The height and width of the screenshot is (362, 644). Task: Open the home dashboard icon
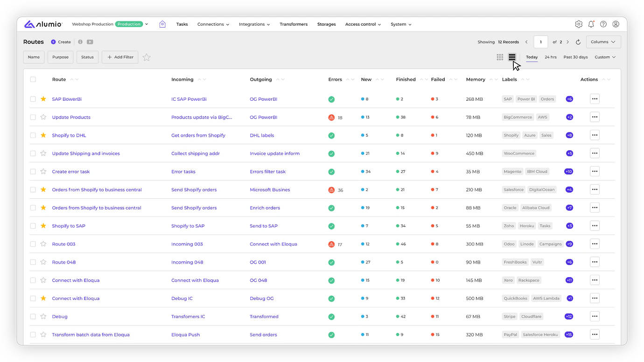pyautogui.click(x=162, y=24)
